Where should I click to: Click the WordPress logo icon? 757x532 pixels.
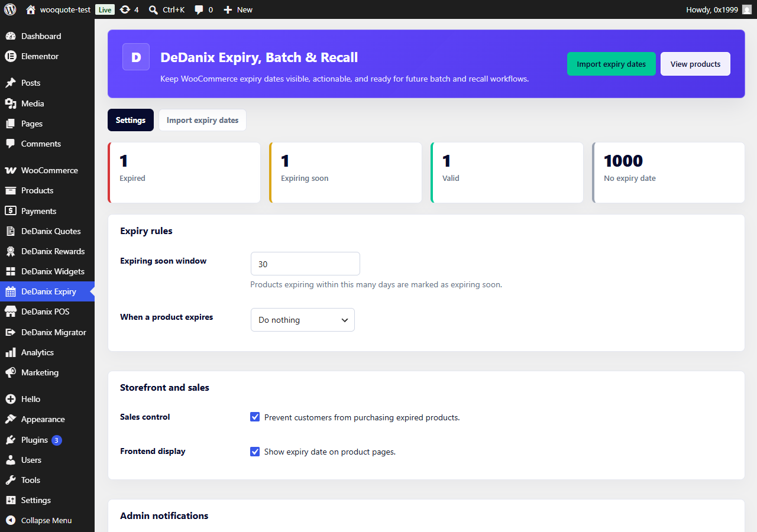point(10,9)
